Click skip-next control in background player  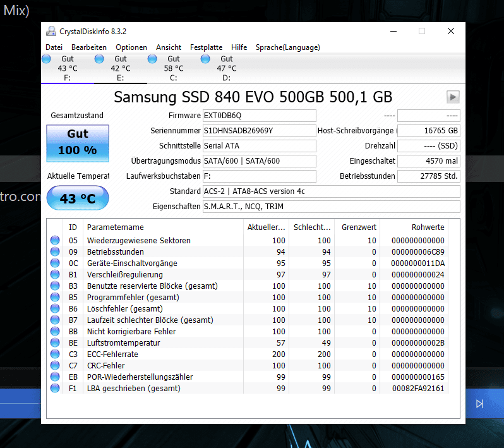(479, 404)
